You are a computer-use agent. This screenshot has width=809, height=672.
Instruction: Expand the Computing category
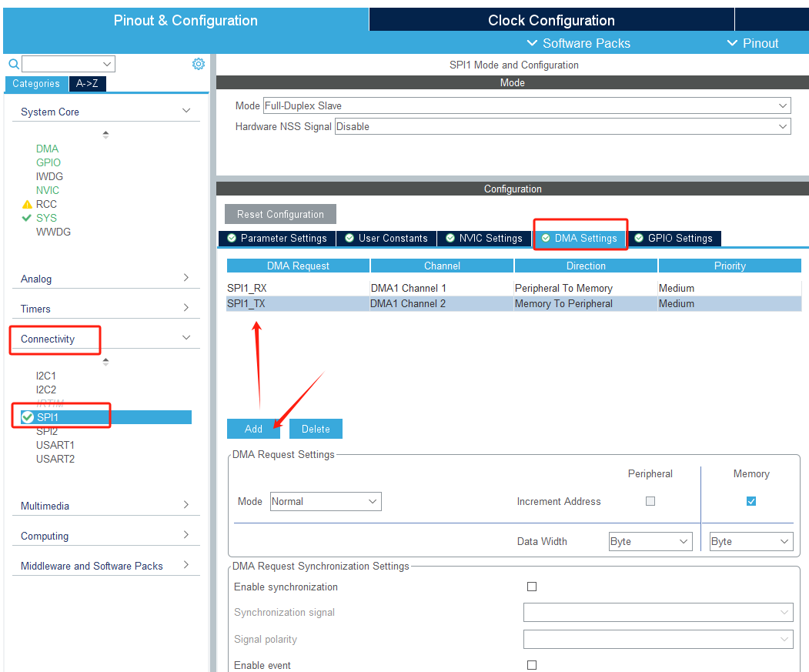pyautogui.click(x=186, y=535)
